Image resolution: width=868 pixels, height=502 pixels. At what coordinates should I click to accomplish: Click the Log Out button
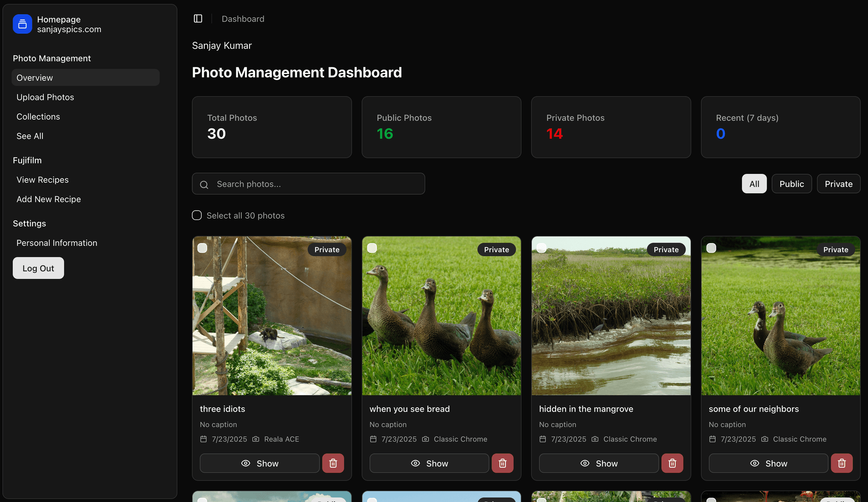point(38,268)
